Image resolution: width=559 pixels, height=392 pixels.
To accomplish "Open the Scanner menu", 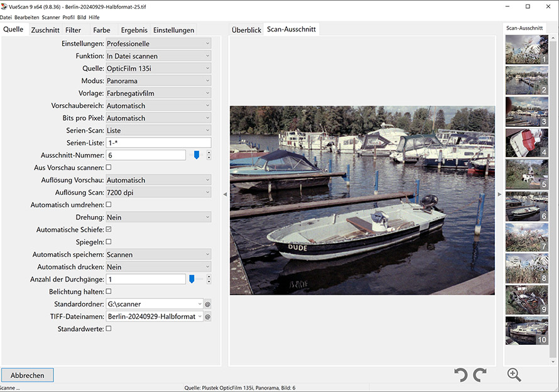I will pyautogui.click(x=50, y=18).
